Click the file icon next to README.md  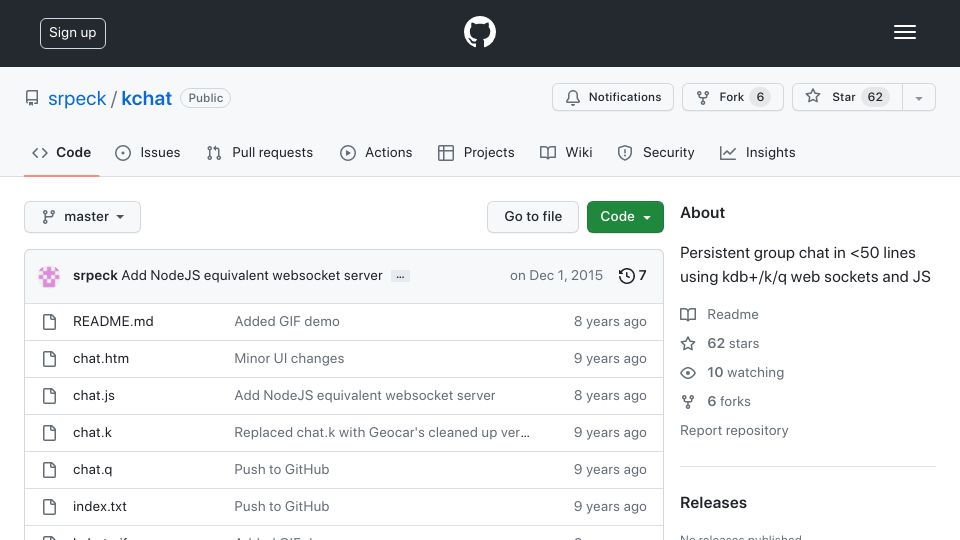[x=50, y=321]
